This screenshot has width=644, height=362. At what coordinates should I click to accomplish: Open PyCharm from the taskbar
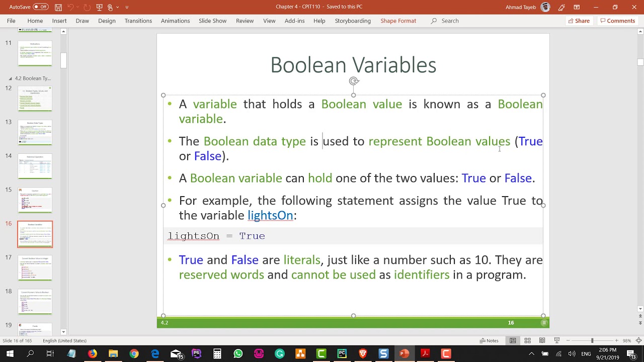(x=342, y=353)
